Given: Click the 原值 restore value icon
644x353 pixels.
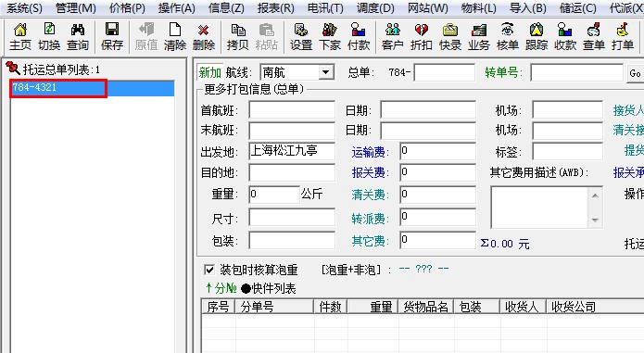Looking at the screenshot, I should coord(146,36).
